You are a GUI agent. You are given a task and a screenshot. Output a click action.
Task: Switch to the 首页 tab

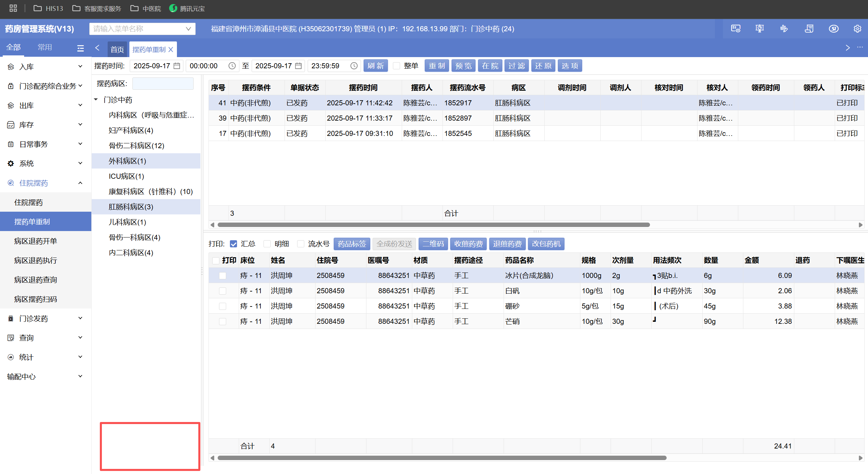(x=117, y=50)
